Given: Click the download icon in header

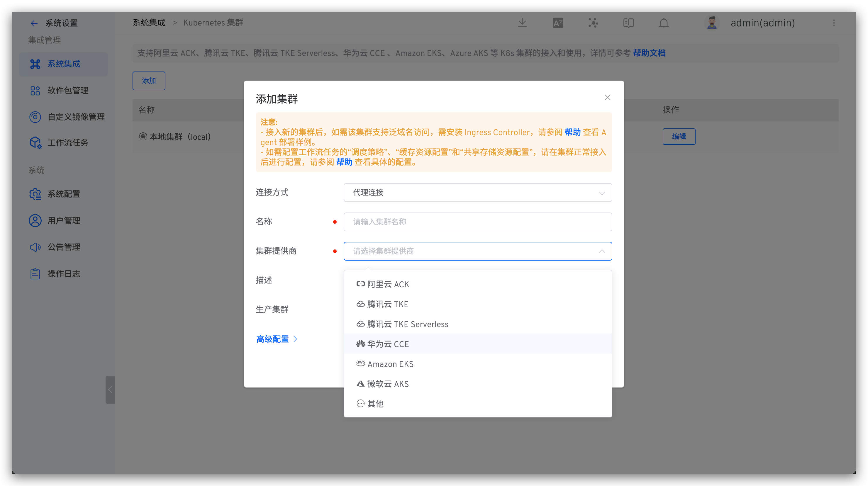Looking at the screenshot, I should (522, 23).
